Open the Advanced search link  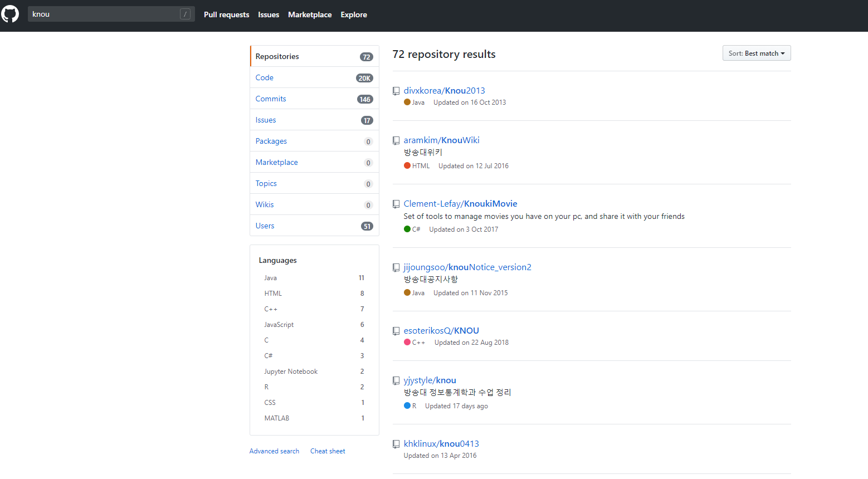(274, 451)
